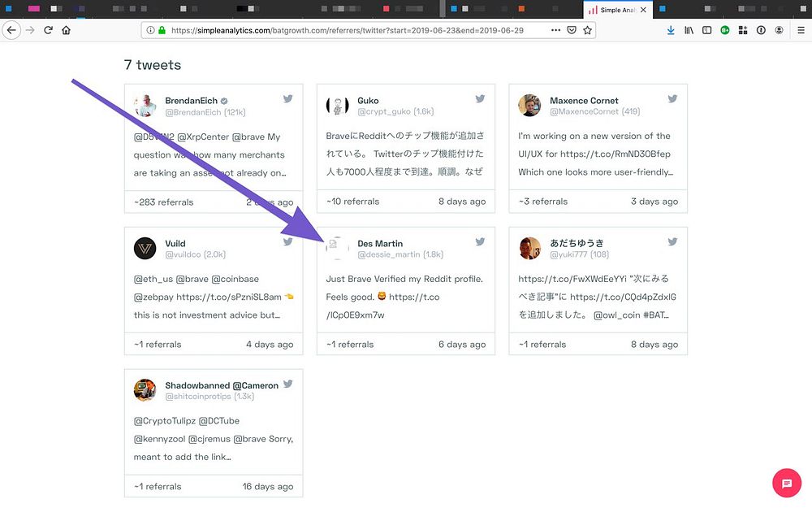
Task: Open the account avatar icon in the toolbar
Action: coord(779,30)
